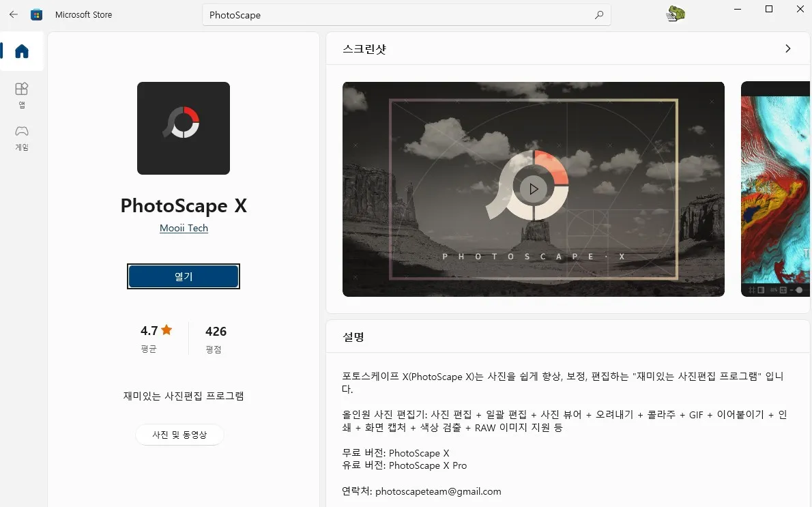The height and width of the screenshot is (507, 812).
Task: Click the orange rating star
Action: 166,330
